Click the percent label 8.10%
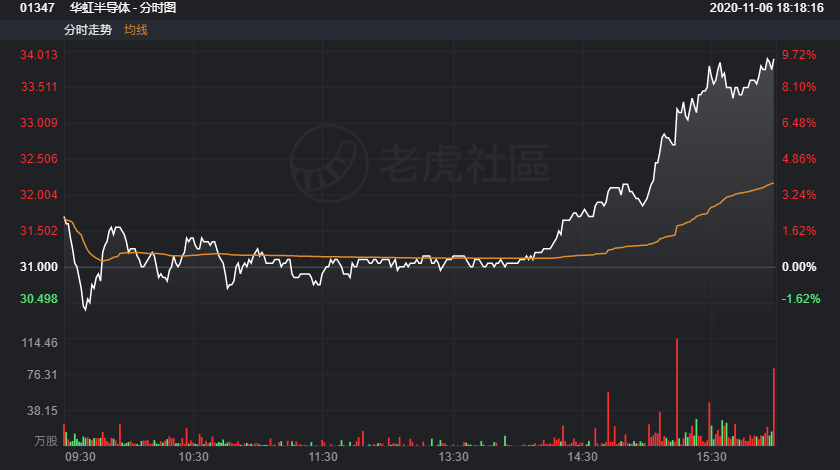Image resolution: width=840 pixels, height=470 pixels. [x=799, y=87]
